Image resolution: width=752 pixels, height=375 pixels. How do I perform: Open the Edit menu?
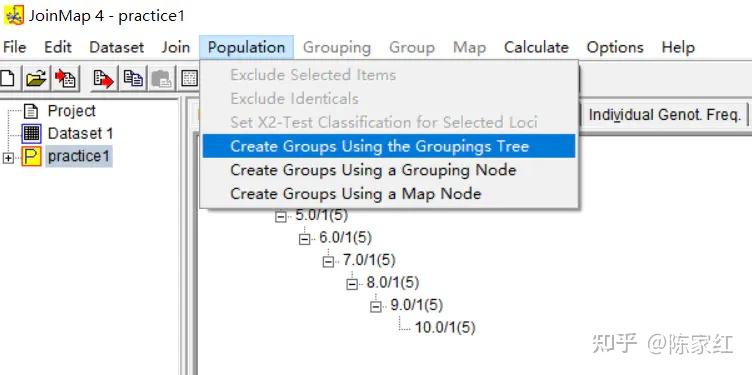[58, 47]
